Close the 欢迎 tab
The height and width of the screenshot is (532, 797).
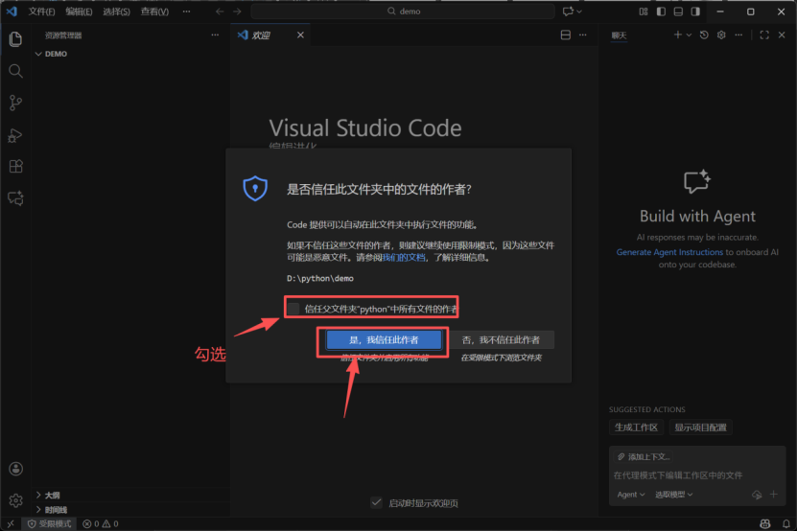[300, 35]
